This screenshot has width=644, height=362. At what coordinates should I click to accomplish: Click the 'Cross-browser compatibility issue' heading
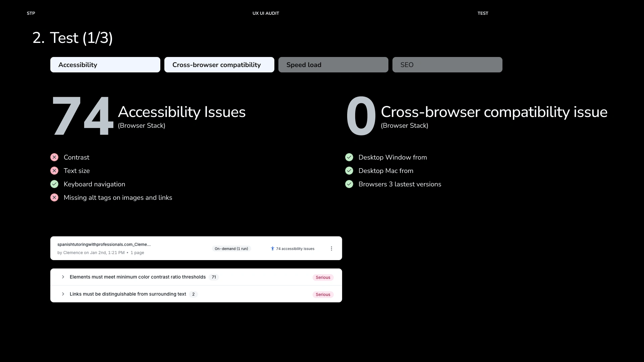point(494,112)
